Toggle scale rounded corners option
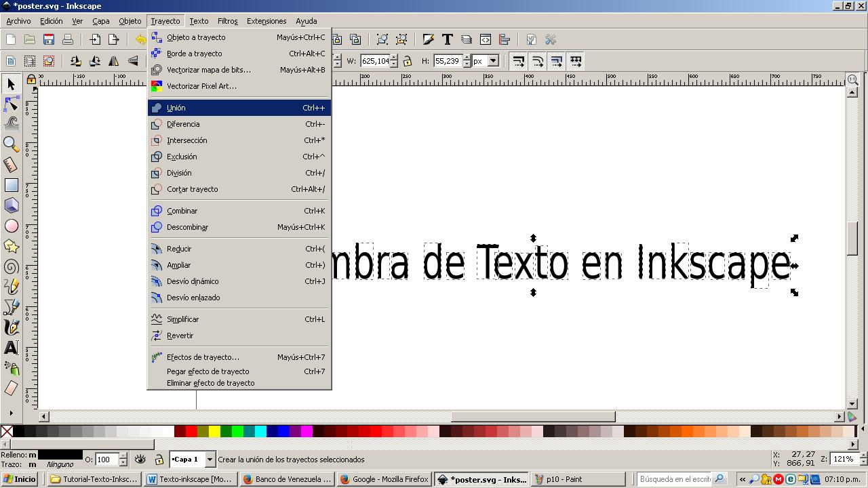 click(537, 61)
